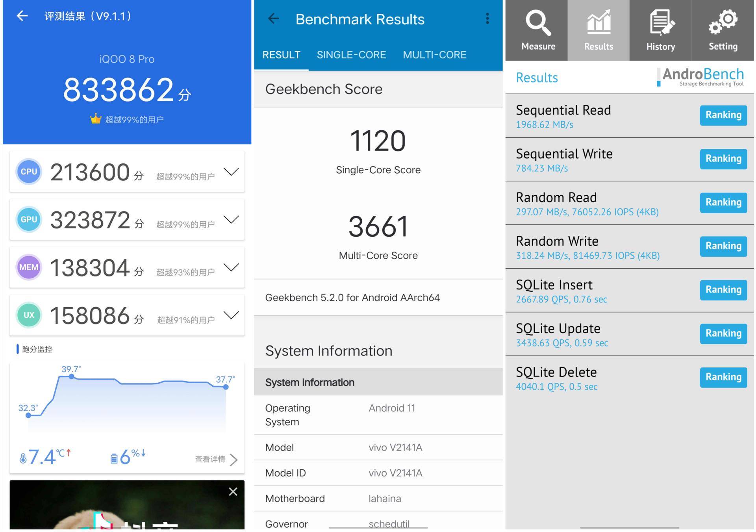This screenshot has height=532, width=756.
Task: Select Geekbench 5.2.0 for Android AArch64 text
Action: click(x=352, y=297)
